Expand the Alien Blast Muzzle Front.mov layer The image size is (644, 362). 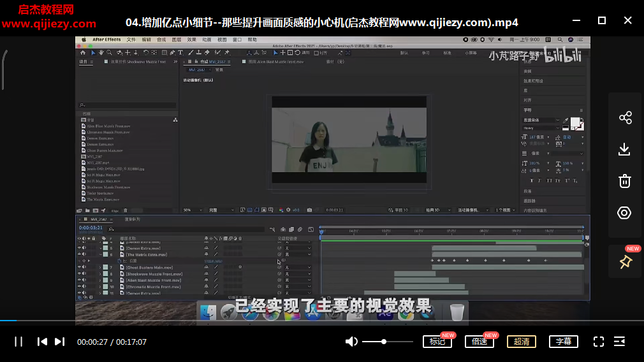(100, 280)
